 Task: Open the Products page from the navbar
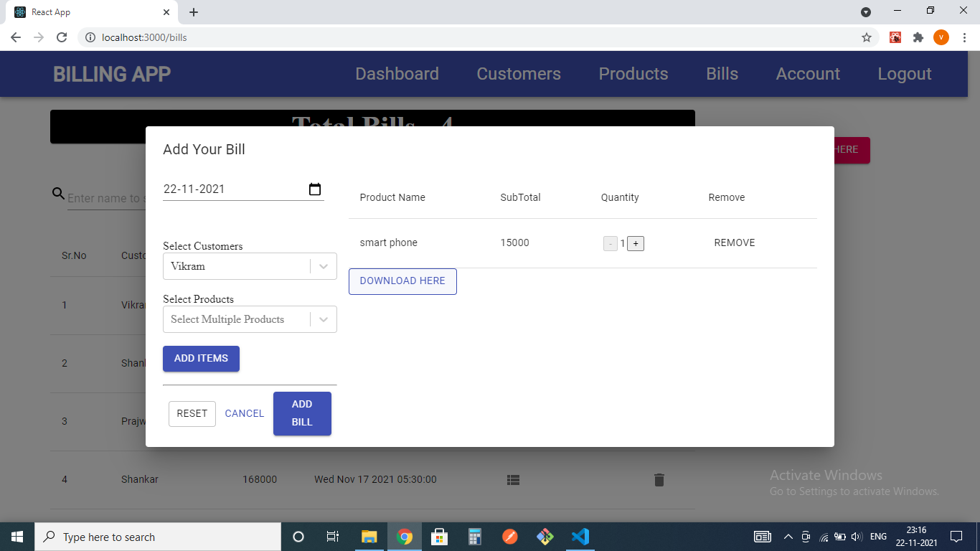click(x=633, y=73)
